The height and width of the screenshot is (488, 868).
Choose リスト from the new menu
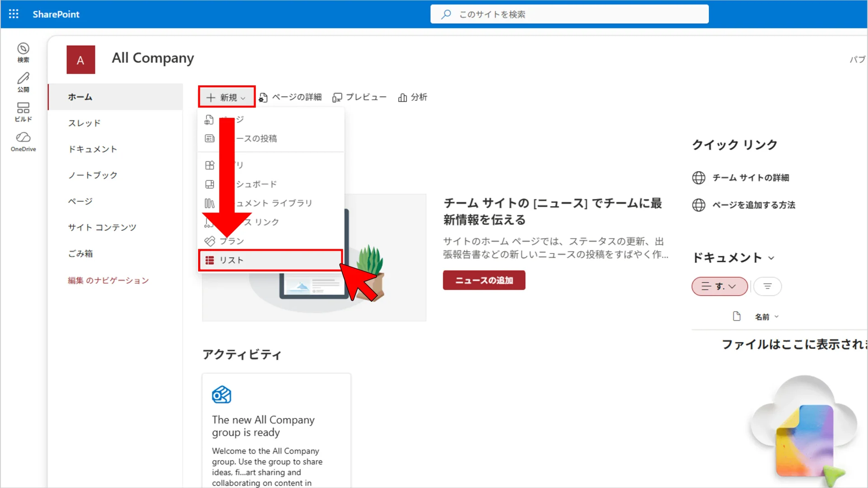[x=270, y=260]
